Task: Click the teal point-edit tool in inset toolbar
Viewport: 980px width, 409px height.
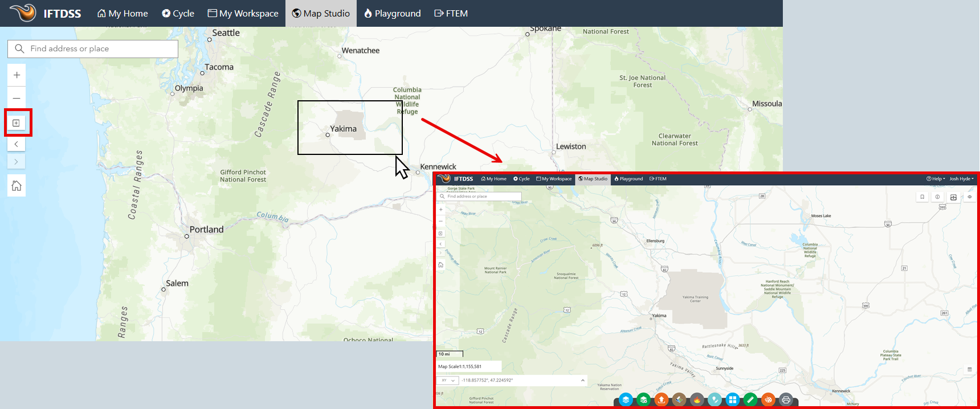Action: click(x=714, y=400)
